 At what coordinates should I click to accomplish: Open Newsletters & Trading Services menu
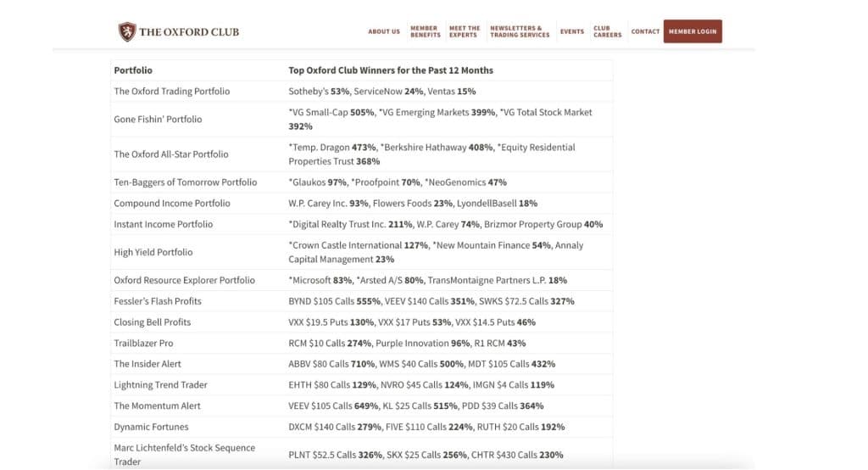coord(520,31)
